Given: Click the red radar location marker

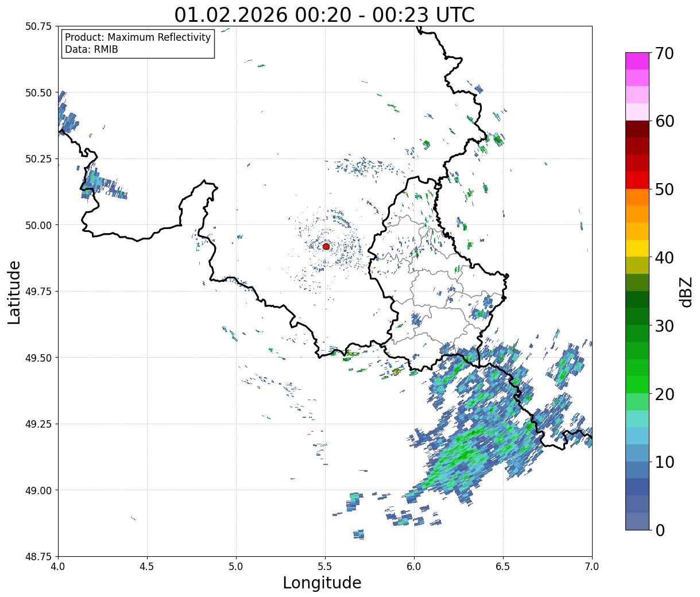Looking at the screenshot, I should coord(326,246).
